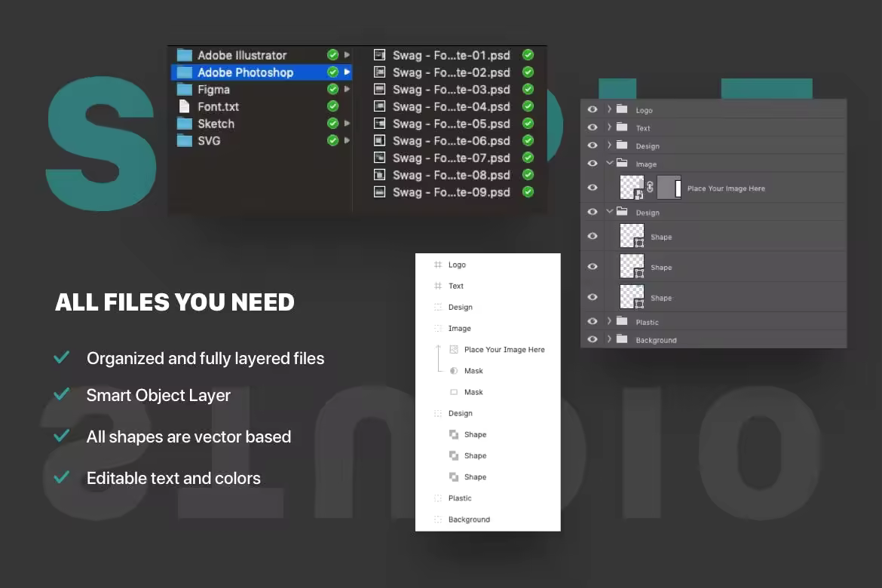The image size is (882, 588).
Task: Click the PSD file icon for Swag te-07.psd
Action: click(x=380, y=158)
